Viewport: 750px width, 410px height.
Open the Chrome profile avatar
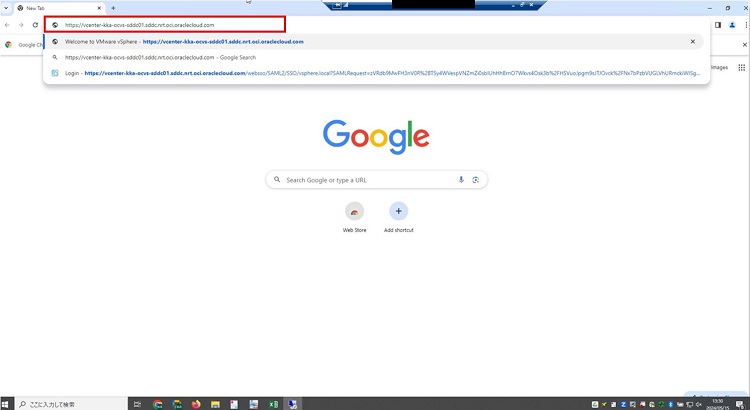pyautogui.click(x=732, y=25)
